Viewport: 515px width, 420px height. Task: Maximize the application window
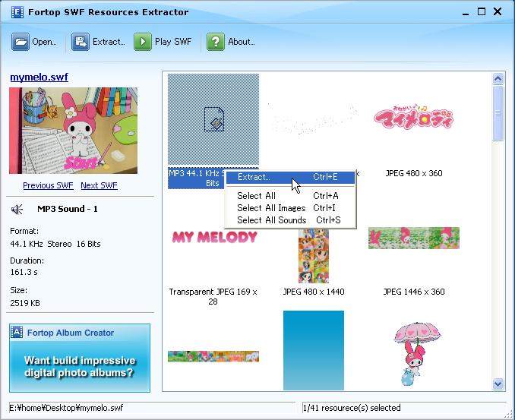[x=482, y=12]
